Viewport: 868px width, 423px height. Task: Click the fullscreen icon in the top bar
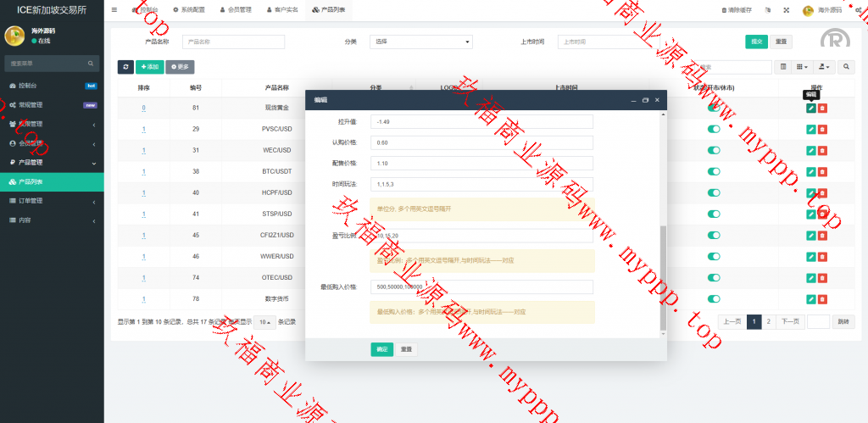click(x=786, y=10)
